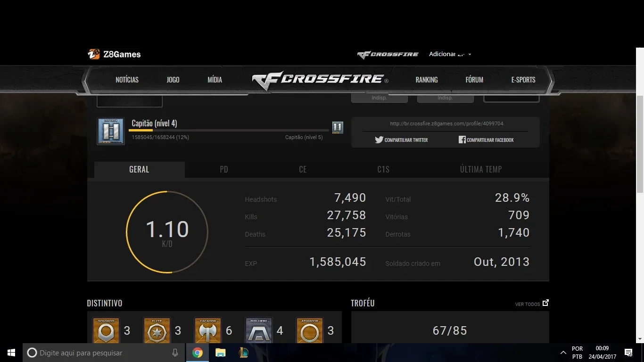This screenshot has width=644, height=362.
Task: Click Compartilhar Twitter button
Action: coord(401,140)
